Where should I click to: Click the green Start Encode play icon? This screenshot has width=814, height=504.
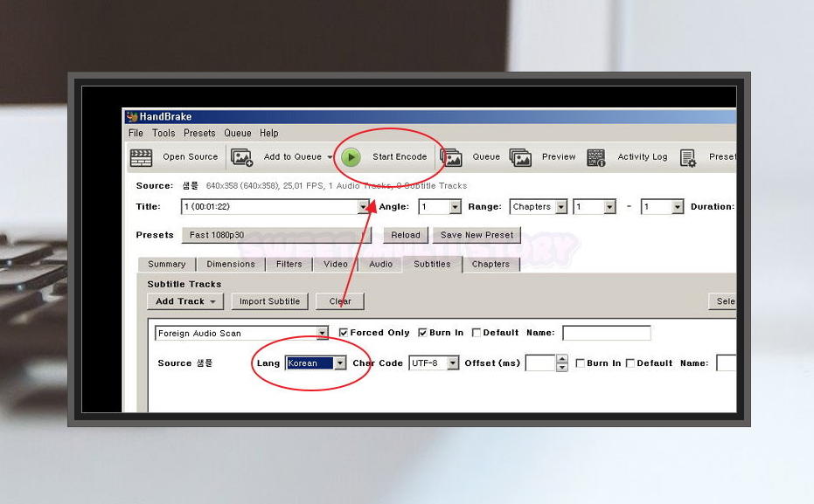[x=351, y=156]
